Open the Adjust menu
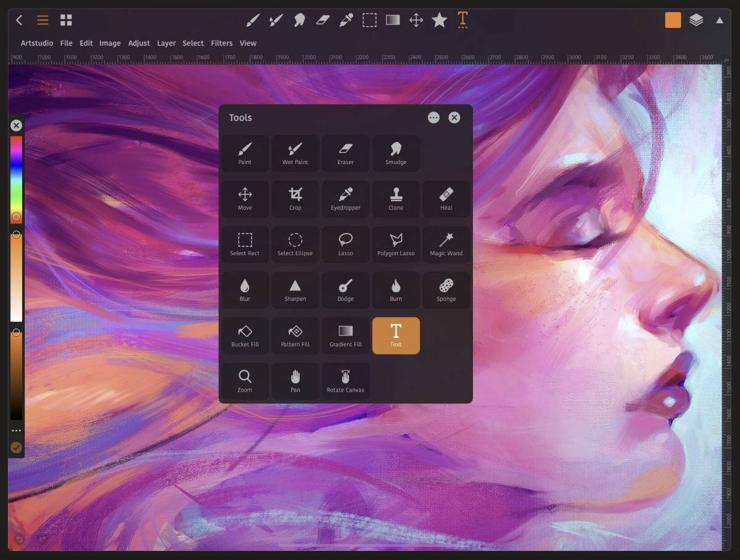Image resolution: width=740 pixels, height=560 pixels. (x=139, y=43)
